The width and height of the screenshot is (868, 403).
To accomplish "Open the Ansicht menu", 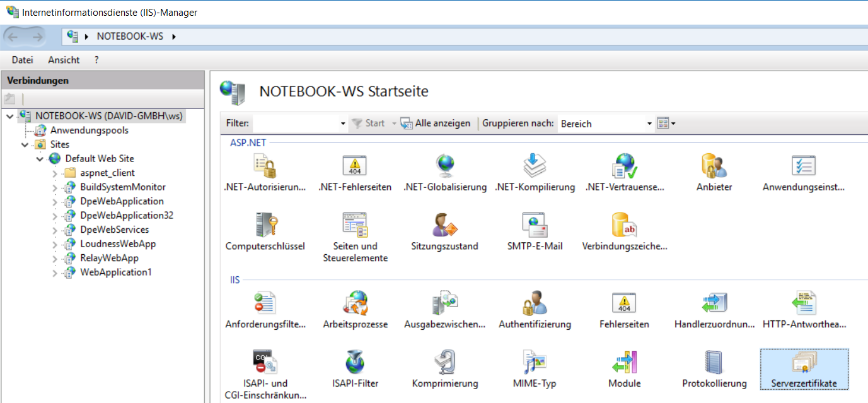I will point(64,60).
